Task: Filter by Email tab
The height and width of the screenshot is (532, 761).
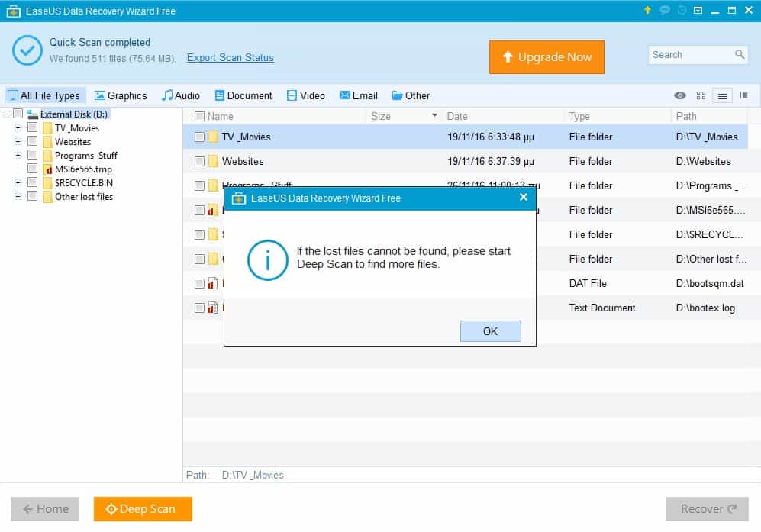Action: coord(359,95)
